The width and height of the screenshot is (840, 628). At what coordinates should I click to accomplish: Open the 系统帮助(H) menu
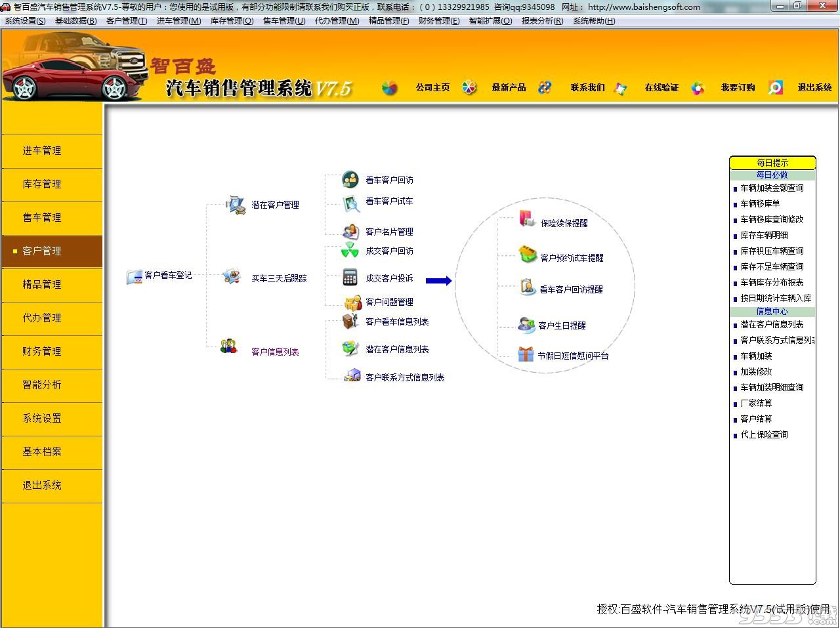(x=594, y=20)
